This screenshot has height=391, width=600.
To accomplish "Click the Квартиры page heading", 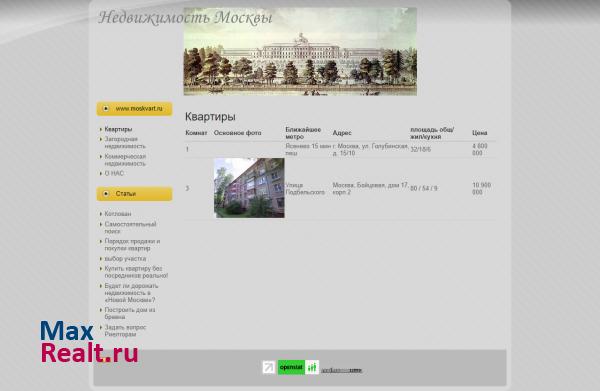I will click(210, 117).
